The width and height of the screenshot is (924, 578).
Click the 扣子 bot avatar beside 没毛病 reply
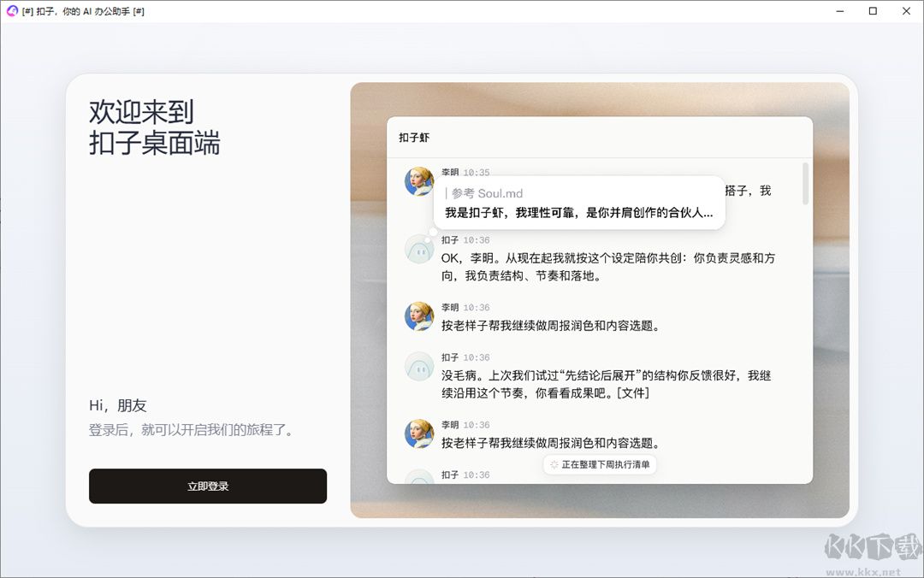419,366
